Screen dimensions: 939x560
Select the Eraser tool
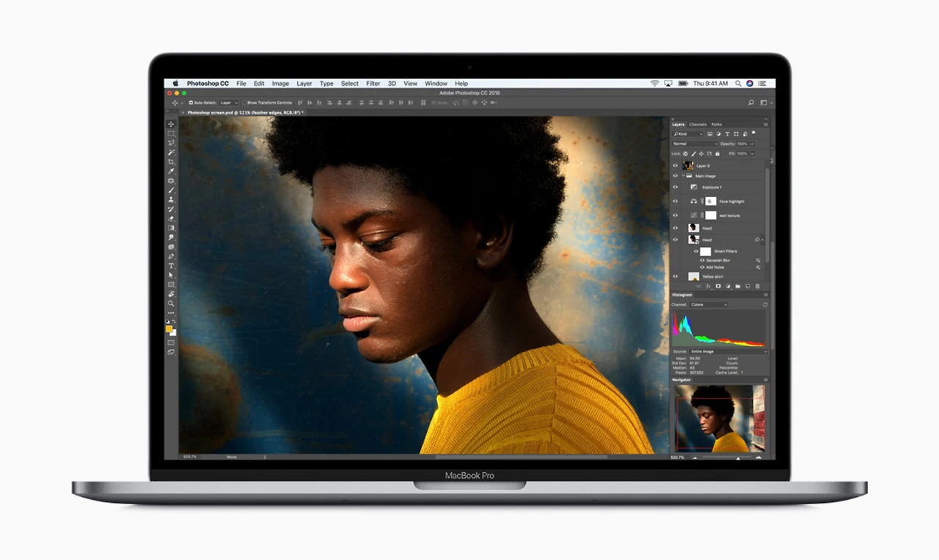pyautogui.click(x=171, y=218)
